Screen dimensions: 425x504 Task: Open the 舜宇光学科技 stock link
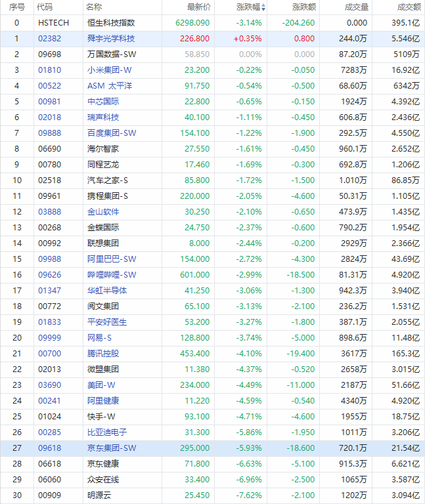111,39
